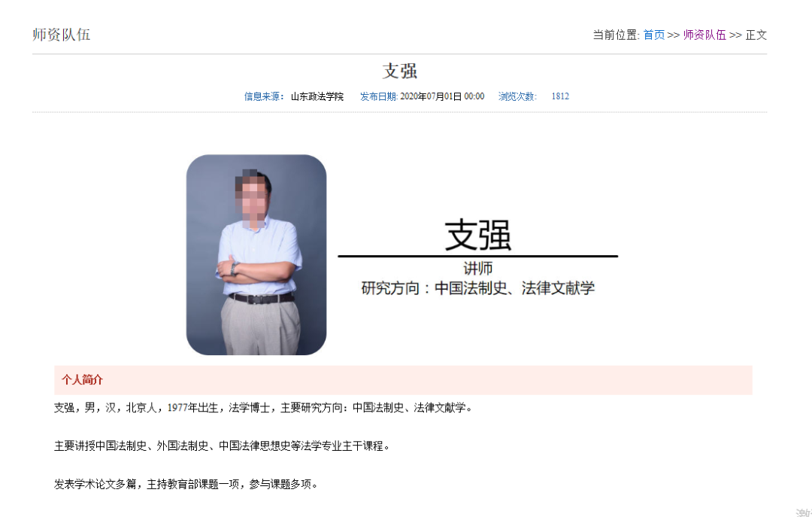Click the article title 支强 under the header

(400, 71)
